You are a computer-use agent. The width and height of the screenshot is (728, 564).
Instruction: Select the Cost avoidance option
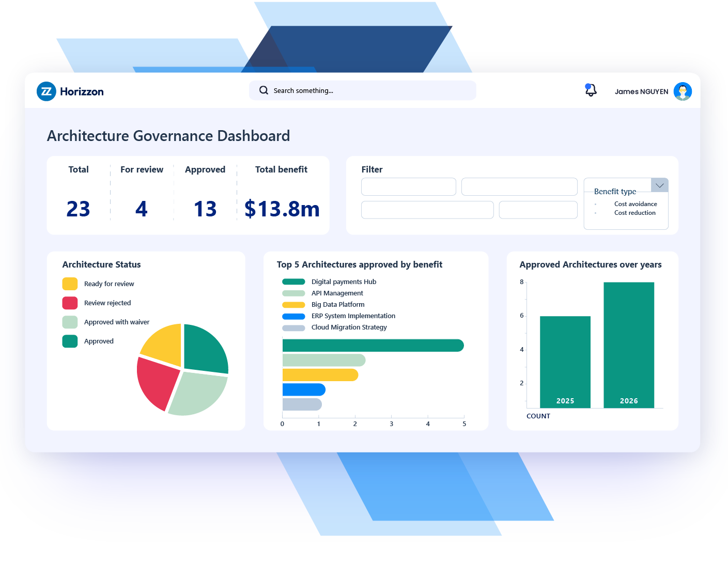coord(635,203)
